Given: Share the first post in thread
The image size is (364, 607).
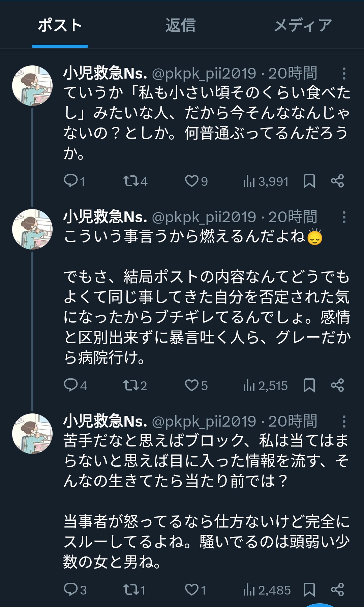Looking at the screenshot, I should [x=337, y=181].
